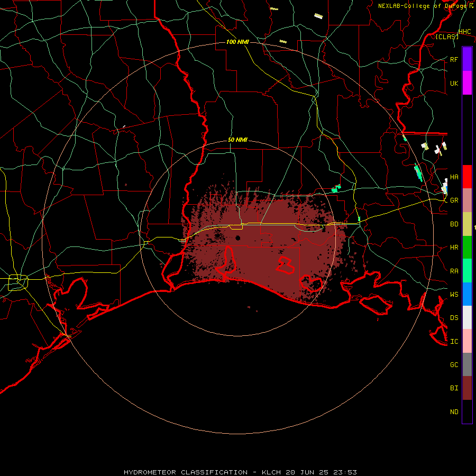This screenshot has width=476, height=476.
Task: Click the GR pink-brown legend swatch
Action: [467, 200]
